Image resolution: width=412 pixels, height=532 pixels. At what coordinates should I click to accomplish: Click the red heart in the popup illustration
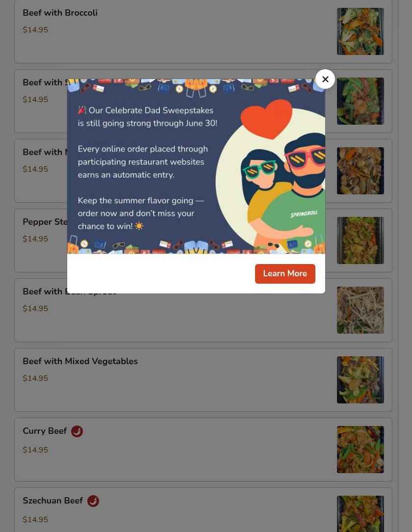coord(266,119)
